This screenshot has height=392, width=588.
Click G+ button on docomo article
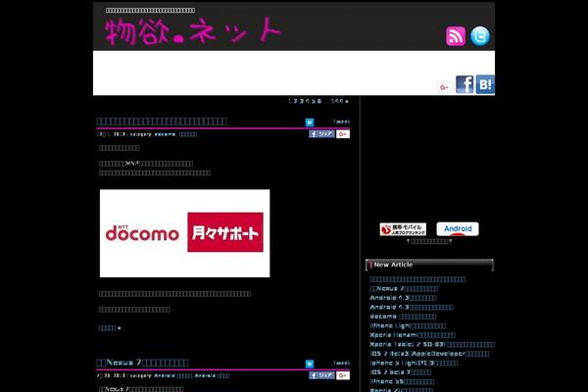click(x=343, y=134)
